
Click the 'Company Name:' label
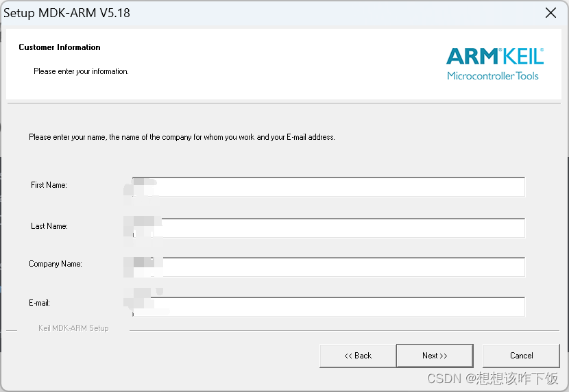(x=56, y=264)
